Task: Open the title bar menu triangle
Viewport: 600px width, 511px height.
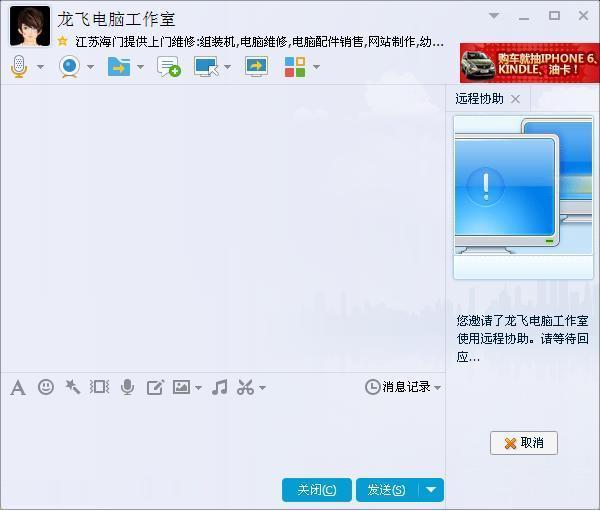Action: tap(494, 16)
